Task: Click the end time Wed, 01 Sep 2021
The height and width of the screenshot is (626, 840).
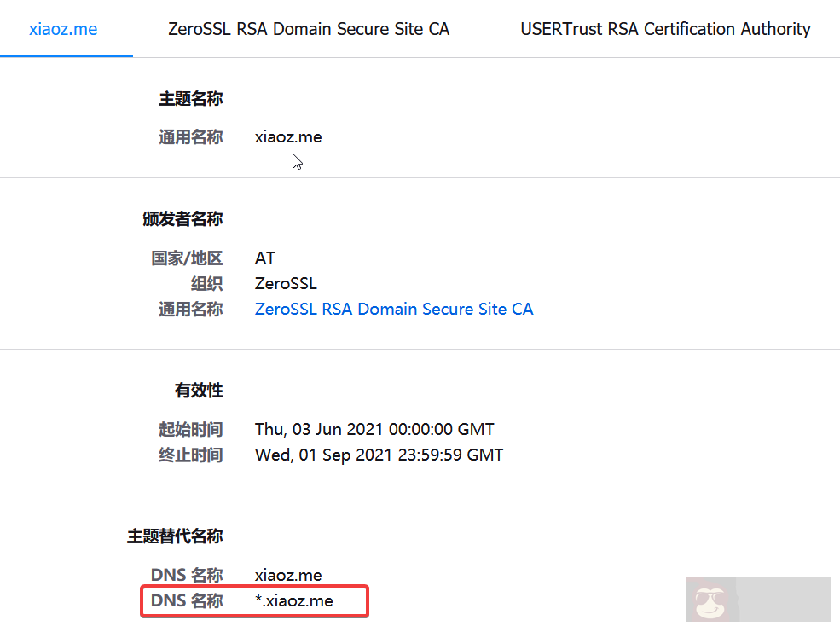Action: (x=379, y=455)
